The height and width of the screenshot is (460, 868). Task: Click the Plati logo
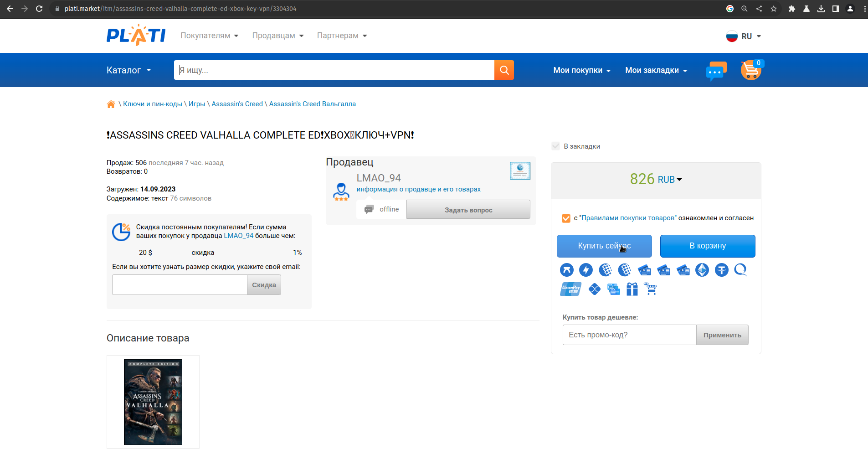click(136, 35)
